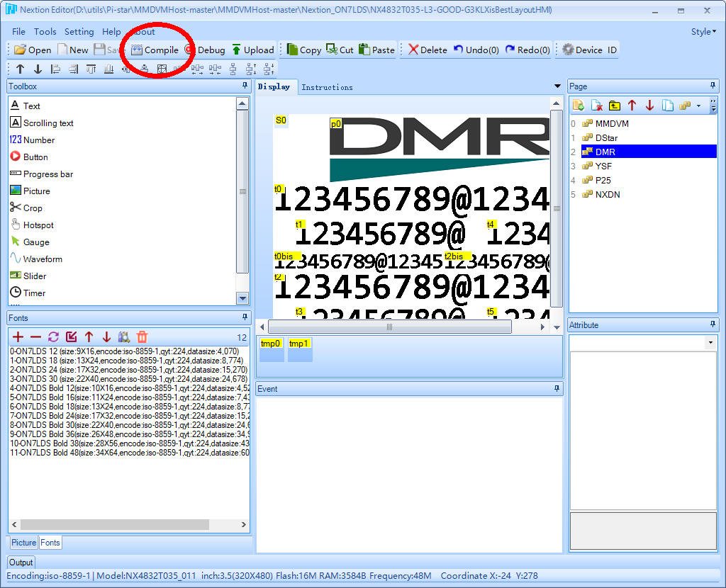Expand the Style dropdown menu
The image size is (726, 588).
[x=703, y=32]
